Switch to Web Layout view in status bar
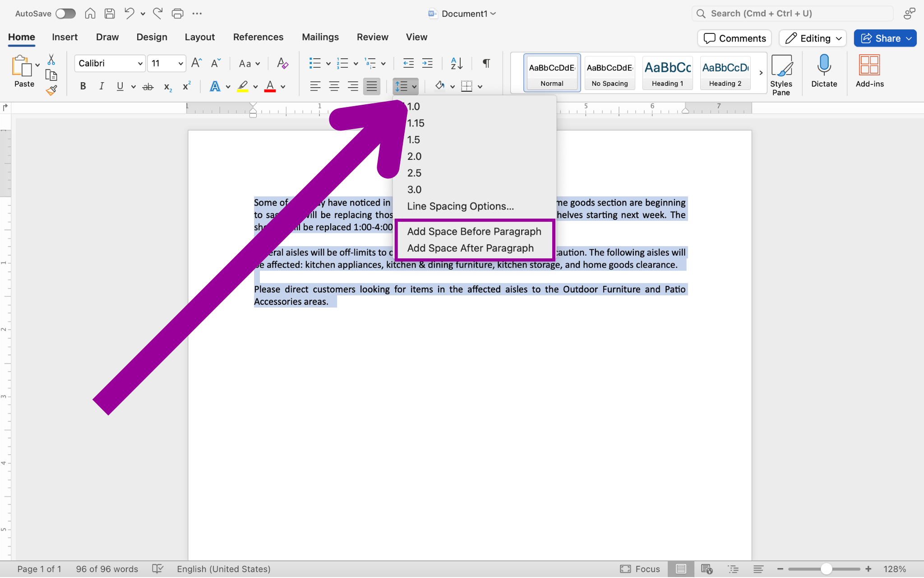 (707, 569)
